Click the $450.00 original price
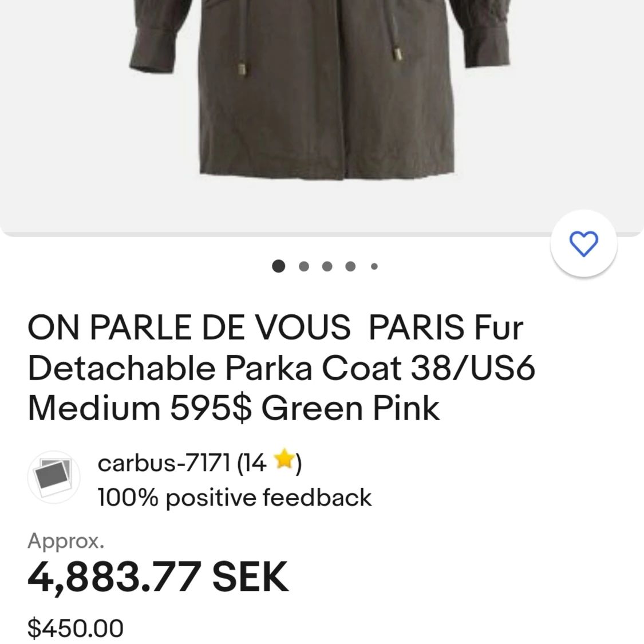 [75, 627]
